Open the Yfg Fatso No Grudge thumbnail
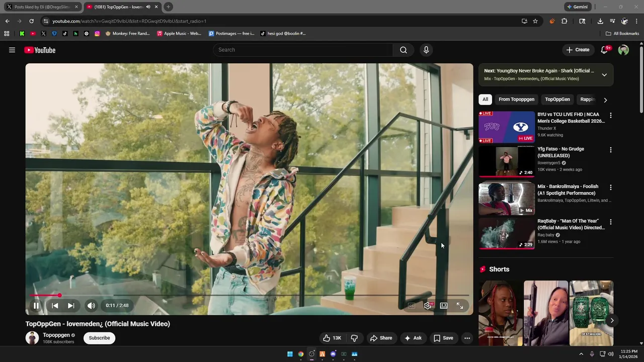The image size is (644, 362). (507, 161)
